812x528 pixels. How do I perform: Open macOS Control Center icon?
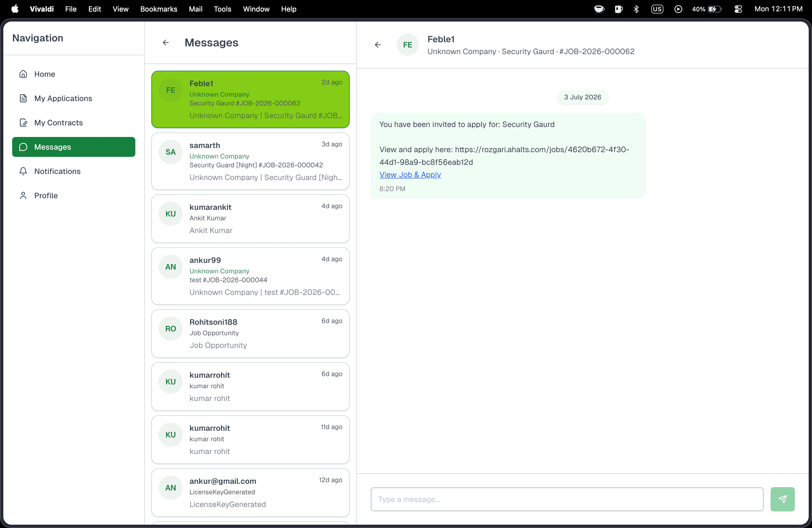[738, 9]
